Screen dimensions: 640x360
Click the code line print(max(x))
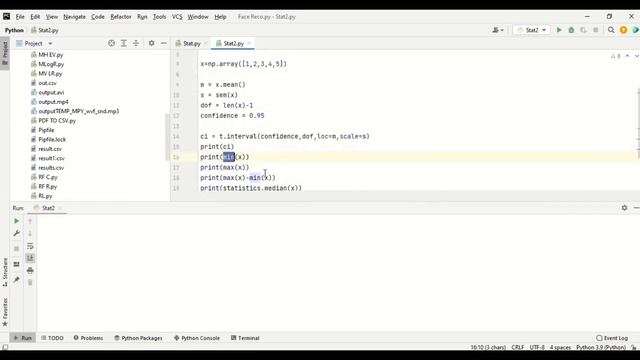point(224,167)
